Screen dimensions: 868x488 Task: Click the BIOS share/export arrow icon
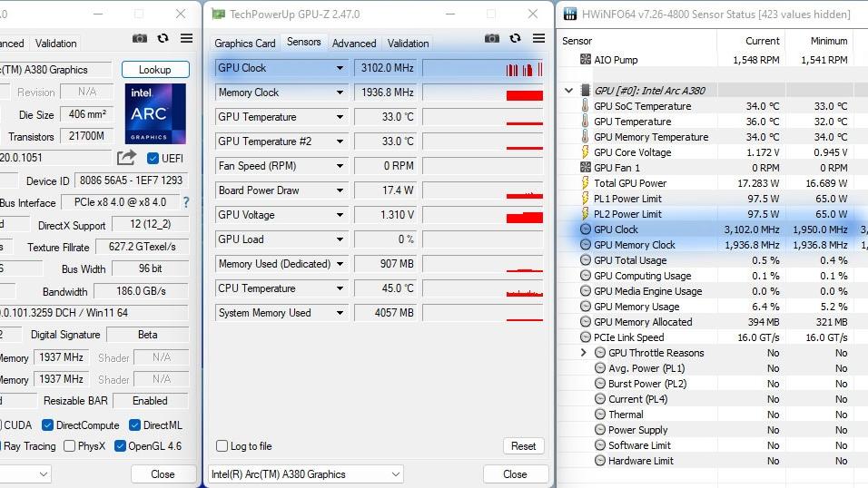(x=126, y=158)
